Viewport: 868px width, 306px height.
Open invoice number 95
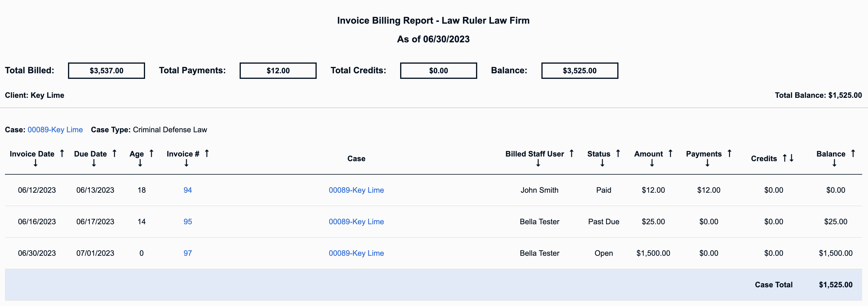click(x=188, y=222)
